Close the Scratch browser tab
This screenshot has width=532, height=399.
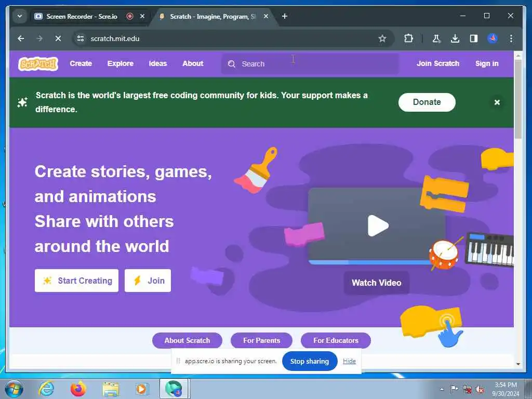point(266,16)
